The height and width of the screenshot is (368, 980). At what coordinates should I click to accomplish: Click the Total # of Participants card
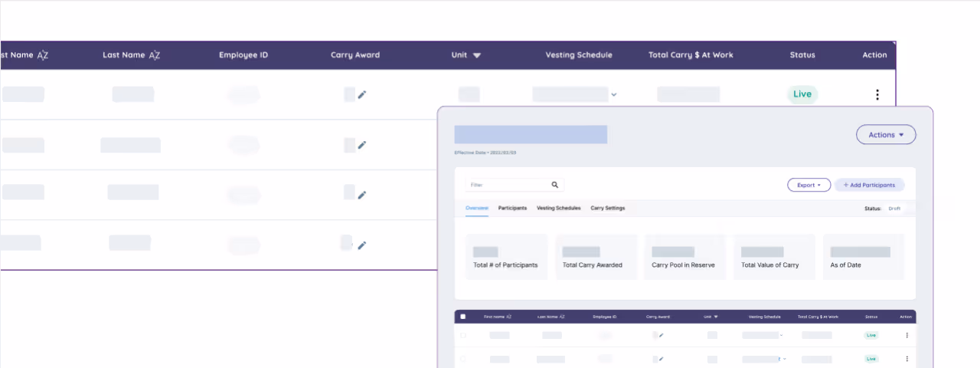click(507, 258)
